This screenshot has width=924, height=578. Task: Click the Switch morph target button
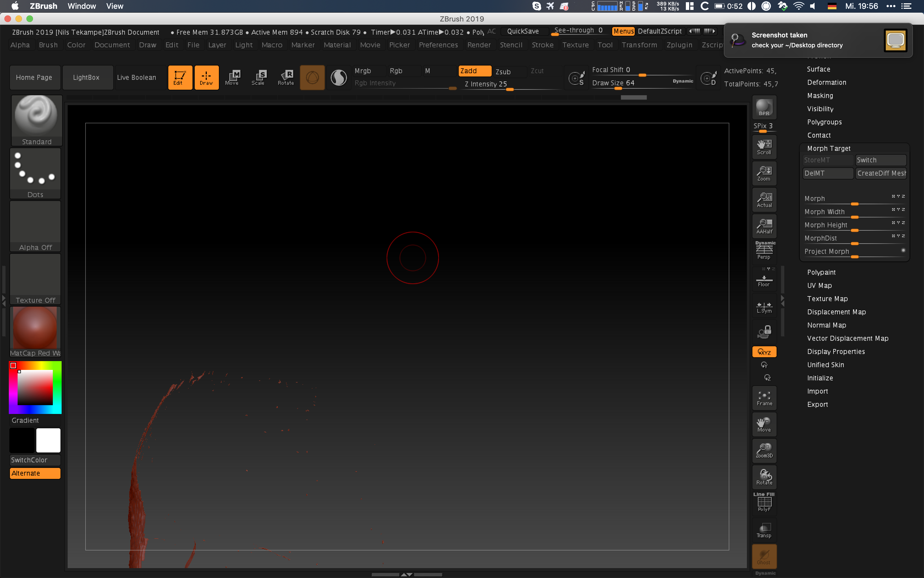pos(881,160)
